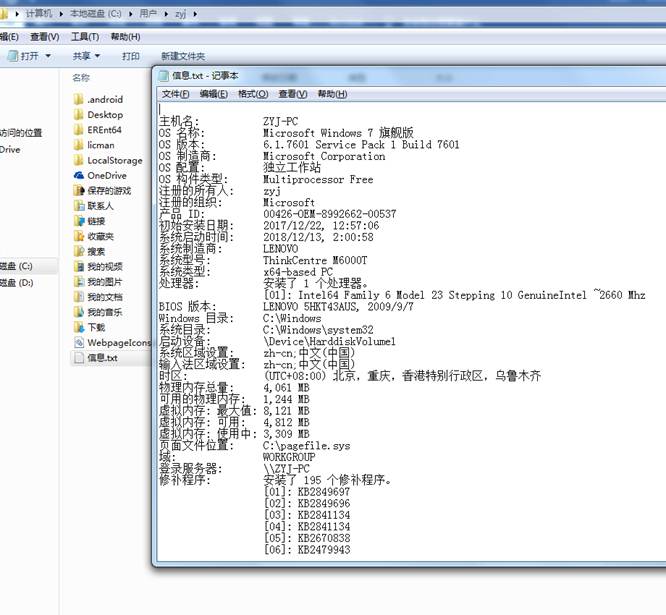
Task: Expand the arrow after zyj breadcrumb
Action: point(195,14)
